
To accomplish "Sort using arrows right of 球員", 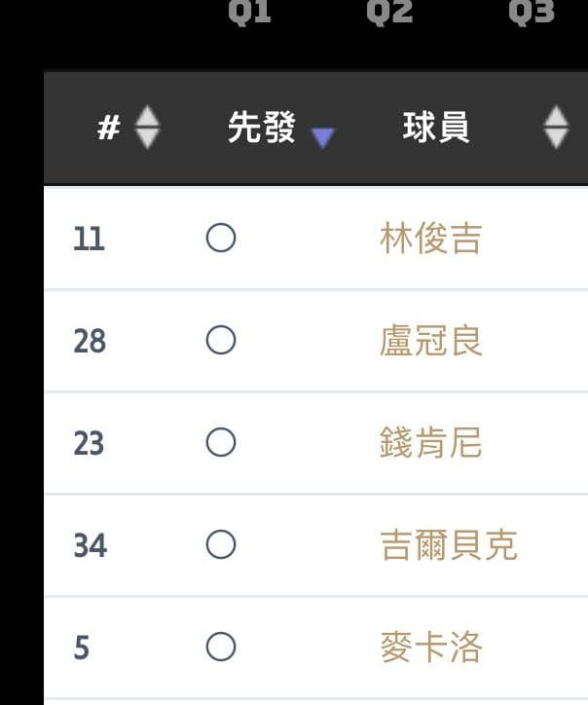I will pos(556,127).
